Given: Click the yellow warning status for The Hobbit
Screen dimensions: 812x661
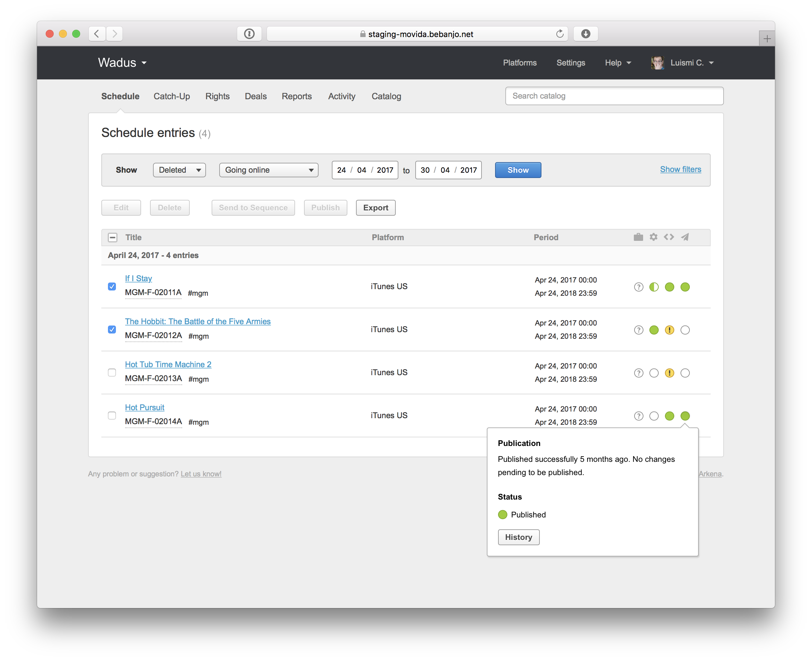Looking at the screenshot, I should click(670, 330).
